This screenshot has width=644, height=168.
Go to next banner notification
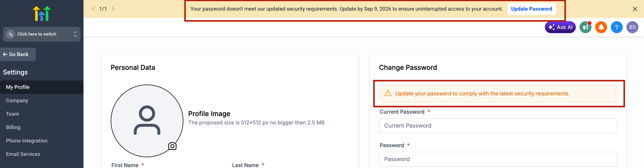tap(113, 9)
